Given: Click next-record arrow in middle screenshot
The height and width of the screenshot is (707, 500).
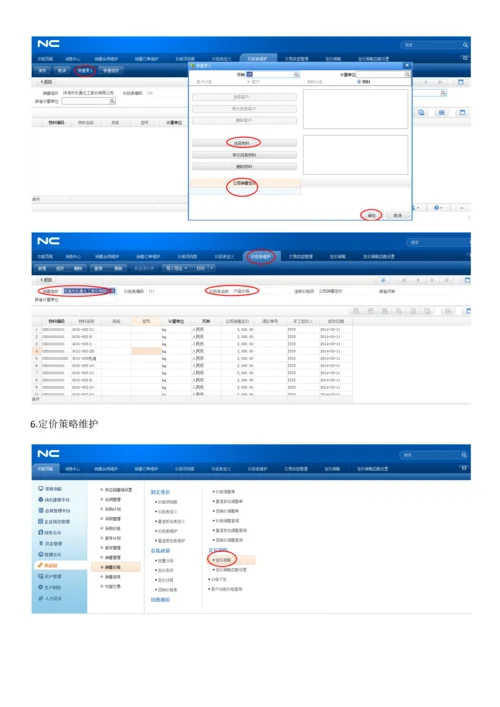Looking at the screenshot, I should point(432,280).
